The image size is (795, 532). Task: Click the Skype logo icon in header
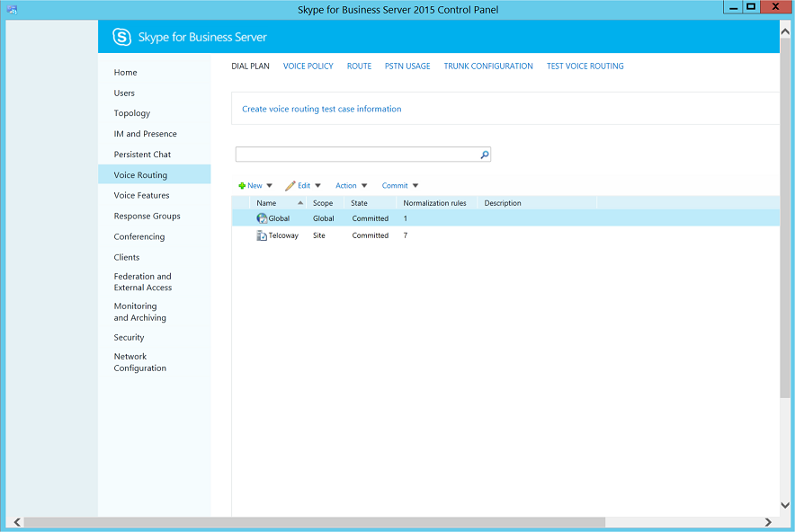click(121, 37)
